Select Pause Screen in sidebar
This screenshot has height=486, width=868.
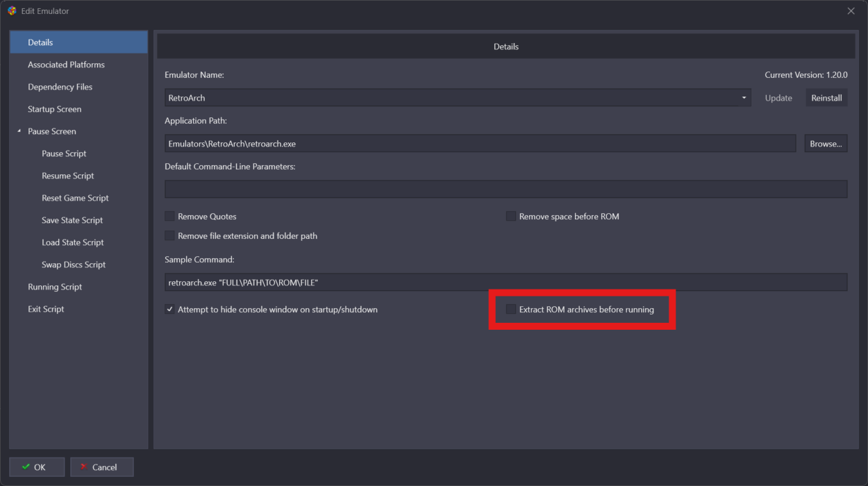(x=52, y=131)
